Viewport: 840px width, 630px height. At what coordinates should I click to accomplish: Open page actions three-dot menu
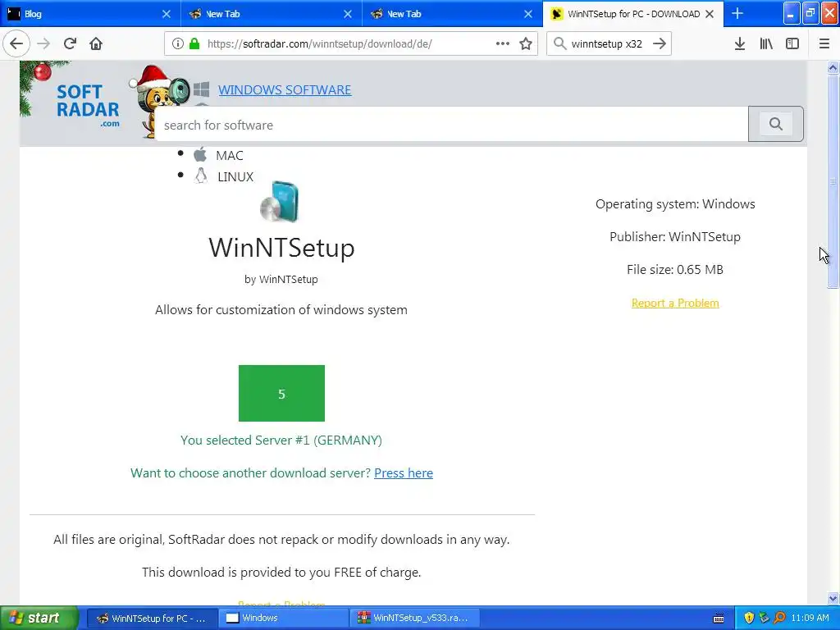503,43
